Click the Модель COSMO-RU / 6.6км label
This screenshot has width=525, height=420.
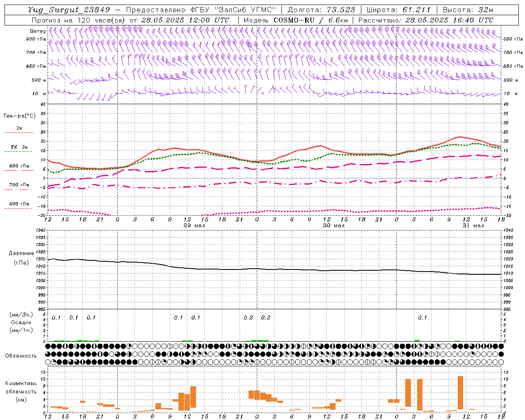[296, 20]
